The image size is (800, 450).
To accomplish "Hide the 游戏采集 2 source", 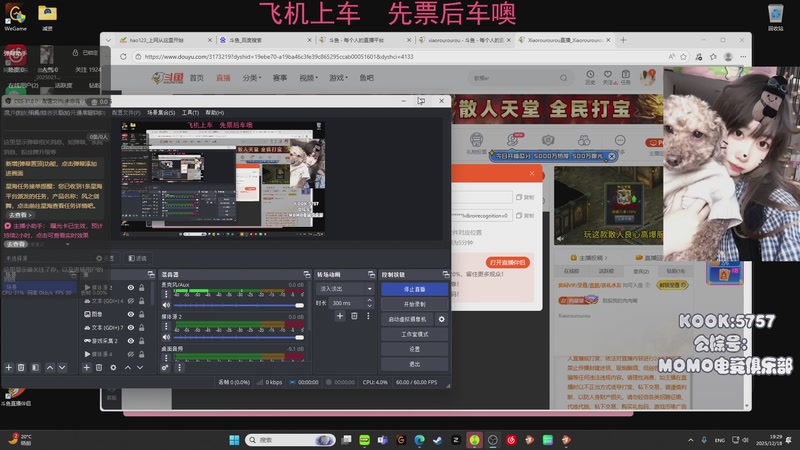I will (131, 341).
